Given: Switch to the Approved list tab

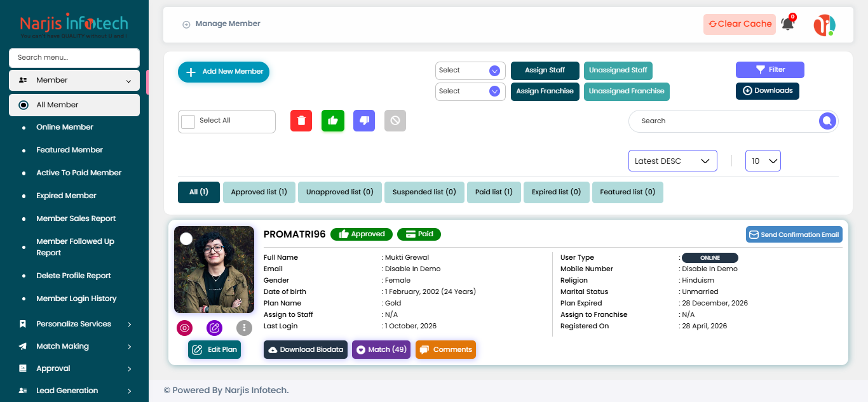Looking at the screenshot, I should pyautogui.click(x=259, y=192).
